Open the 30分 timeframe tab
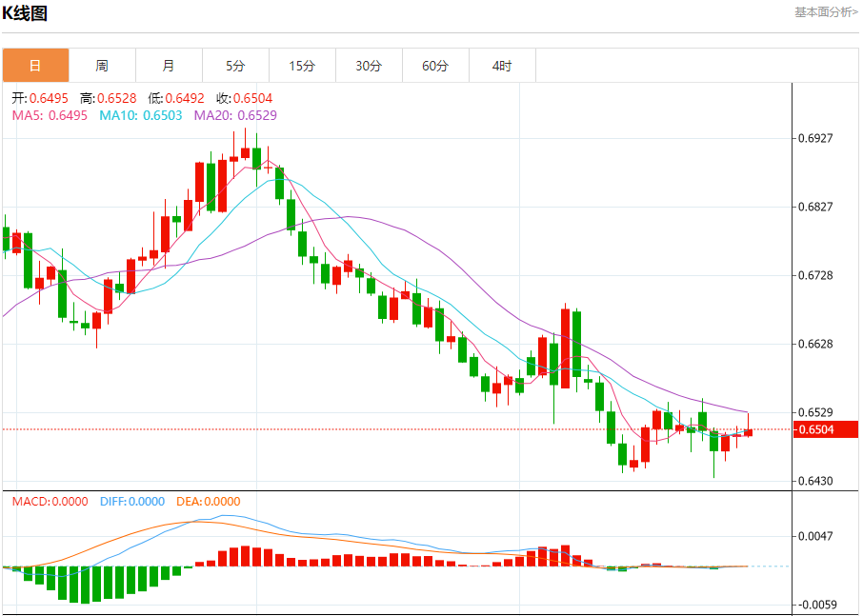This screenshot has width=863, height=616. click(x=369, y=66)
